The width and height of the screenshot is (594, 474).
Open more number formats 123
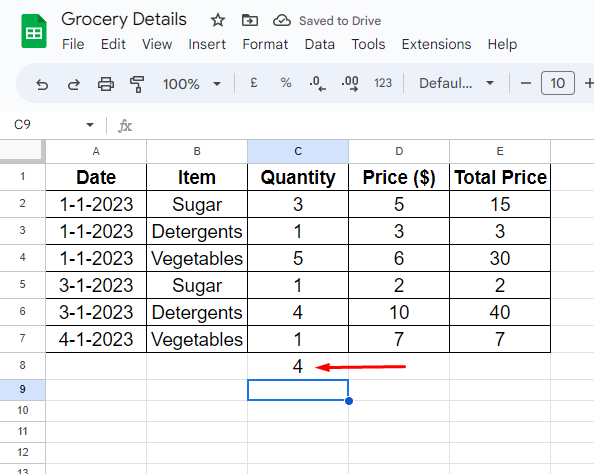click(383, 83)
